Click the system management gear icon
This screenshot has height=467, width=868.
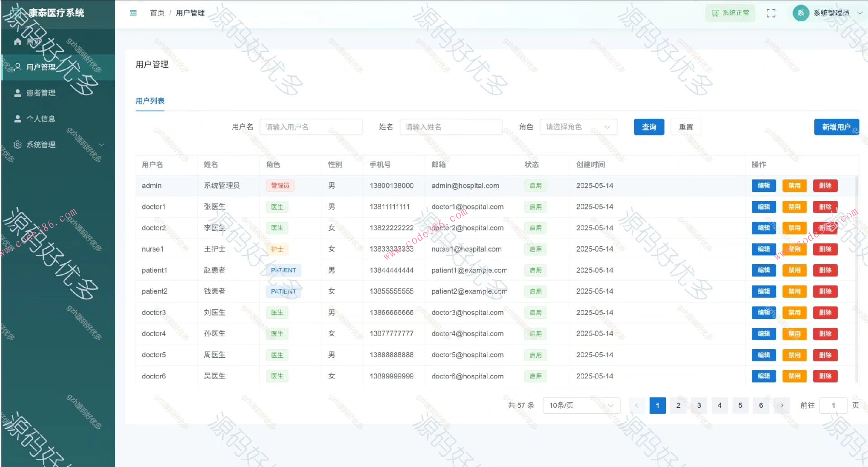tap(18, 145)
